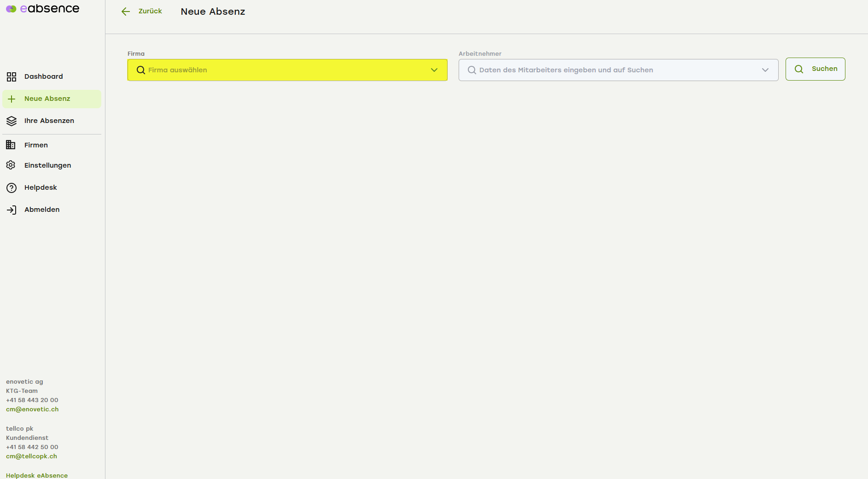This screenshot has height=479, width=868.
Task: Open the Firma auswählen combo box
Action: (285, 70)
